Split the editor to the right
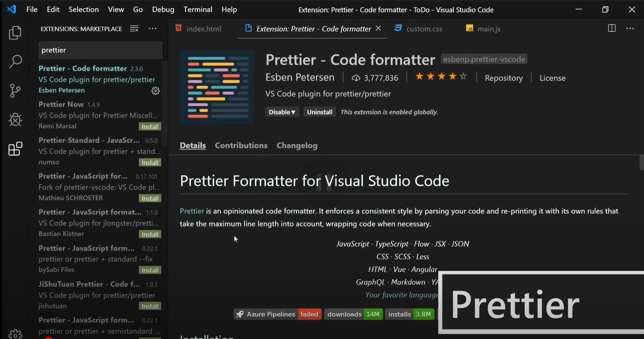 point(611,29)
